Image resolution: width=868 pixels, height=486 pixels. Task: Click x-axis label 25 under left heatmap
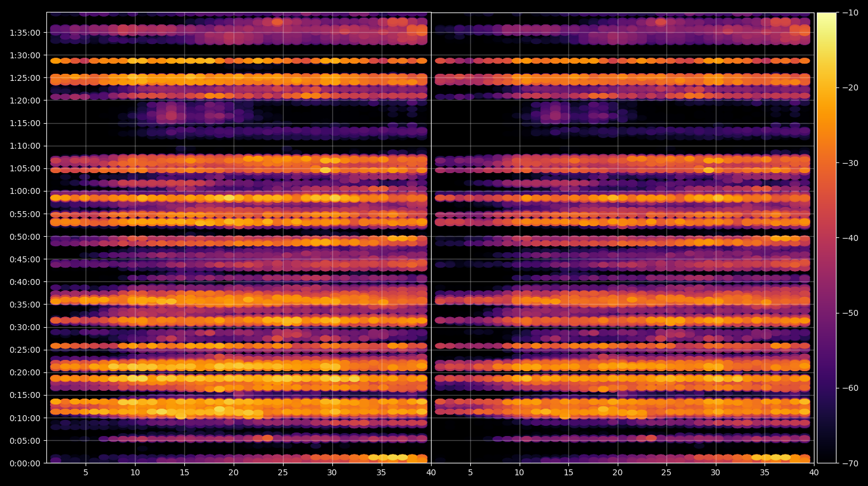[282, 473]
